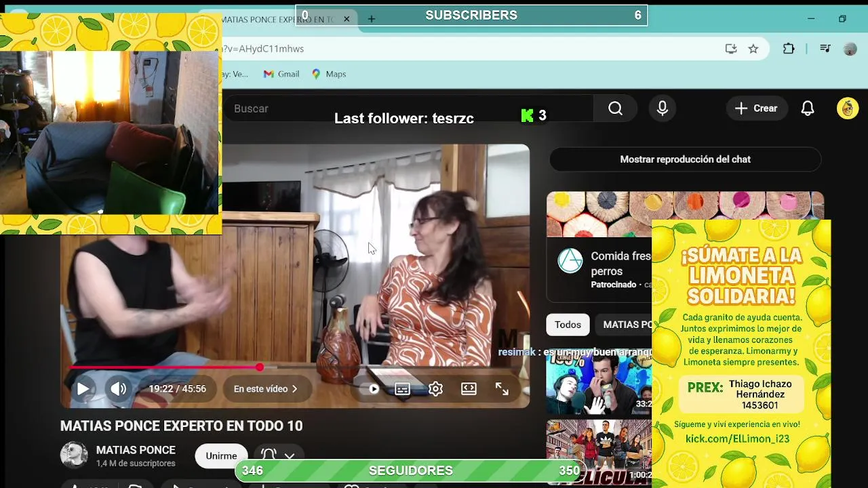Open the Chrome profile avatar
Viewport: 868px width, 488px height.
[x=850, y=49]
